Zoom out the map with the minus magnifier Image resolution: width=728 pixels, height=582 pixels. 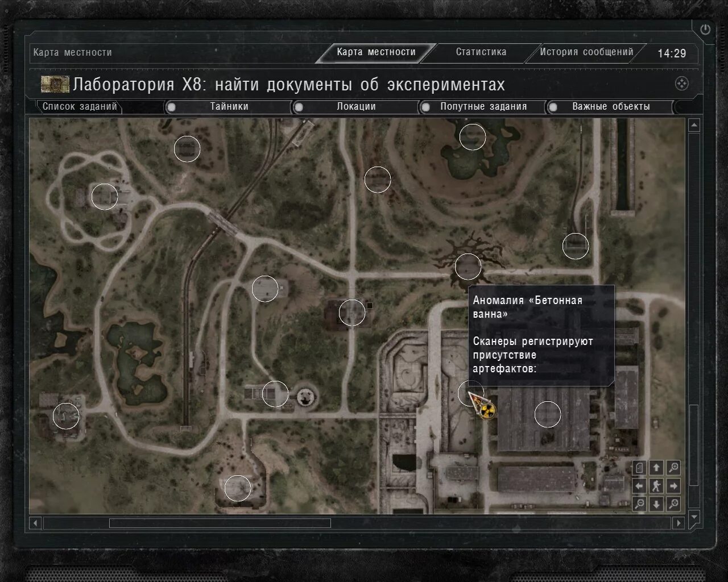[x=639, y=504]
